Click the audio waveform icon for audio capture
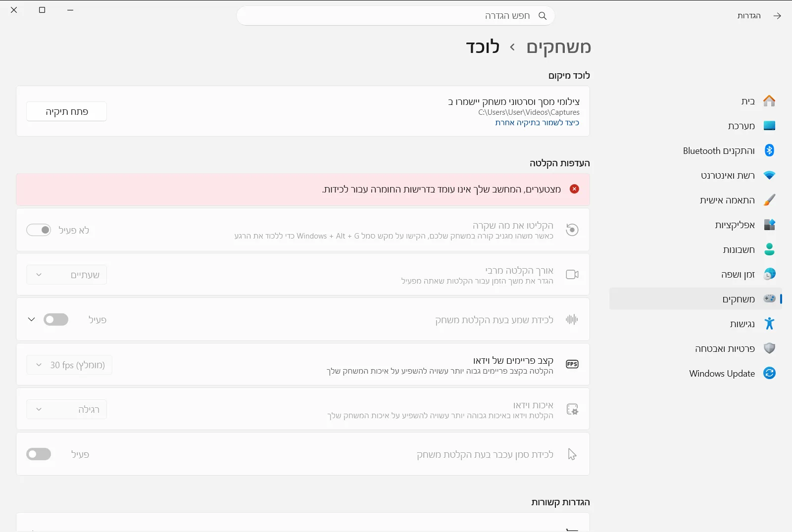 572,320
